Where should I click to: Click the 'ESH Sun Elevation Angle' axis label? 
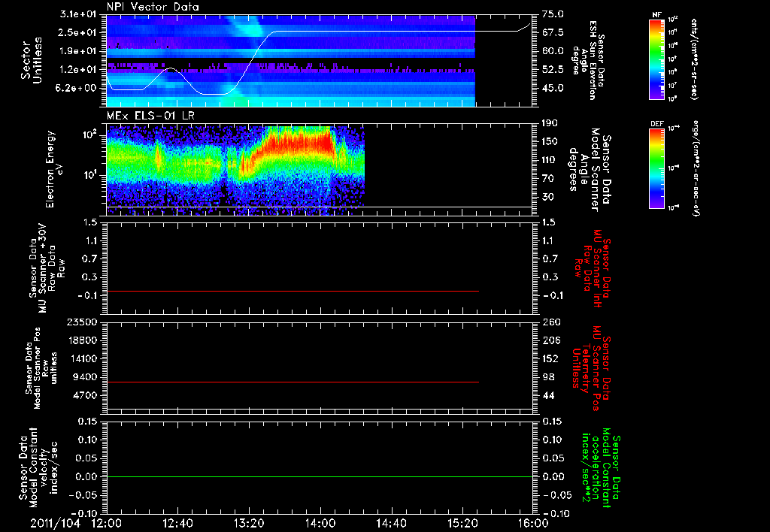(589, 60)
